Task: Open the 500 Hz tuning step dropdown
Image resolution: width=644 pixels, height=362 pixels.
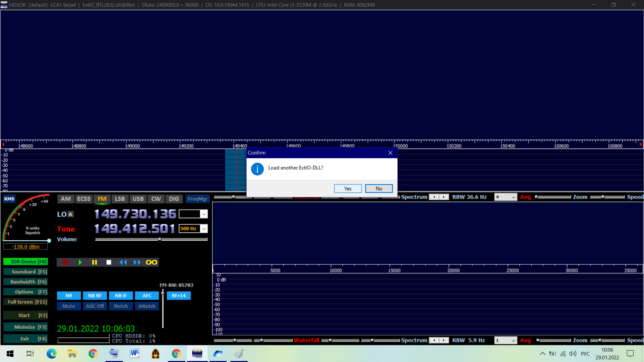Action: pos(204,229)
